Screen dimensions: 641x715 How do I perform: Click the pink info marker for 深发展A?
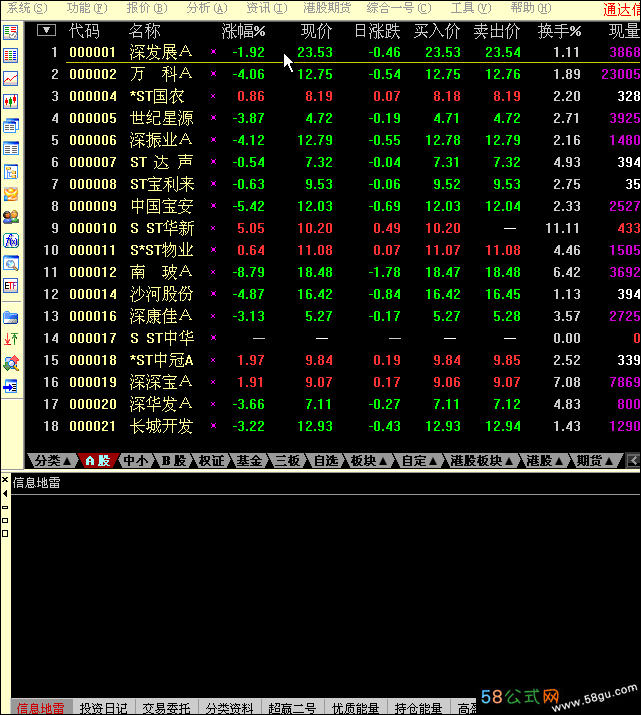pyautogui.click(x=213, y=52)
